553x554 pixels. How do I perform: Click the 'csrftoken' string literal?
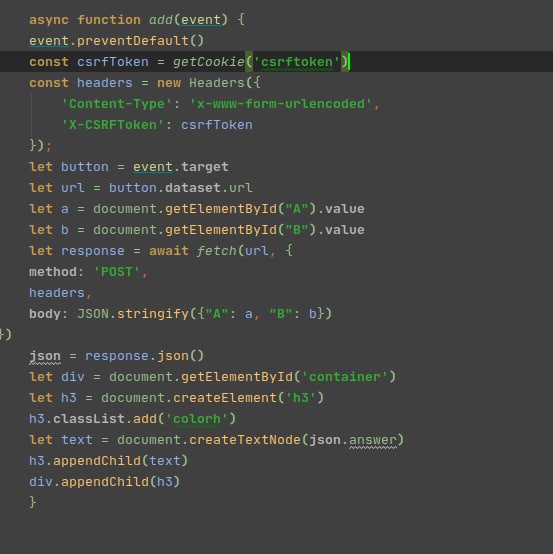296,62
